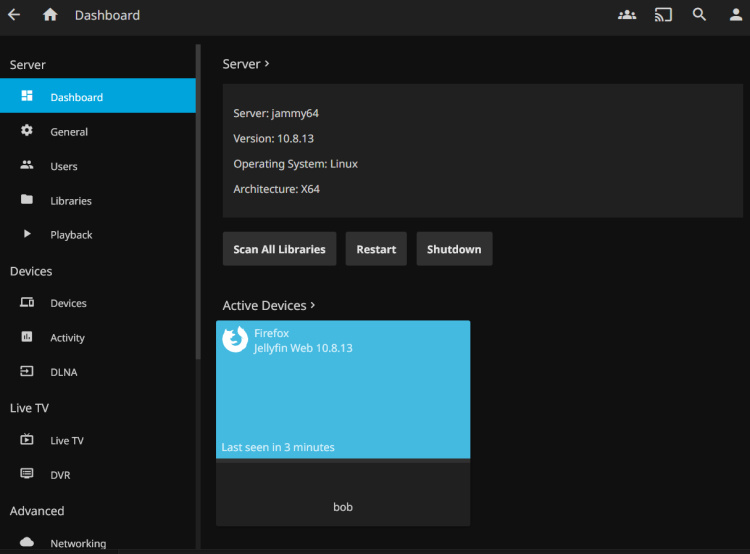Click the sidebar vertical scrollbar

(198, 200)
